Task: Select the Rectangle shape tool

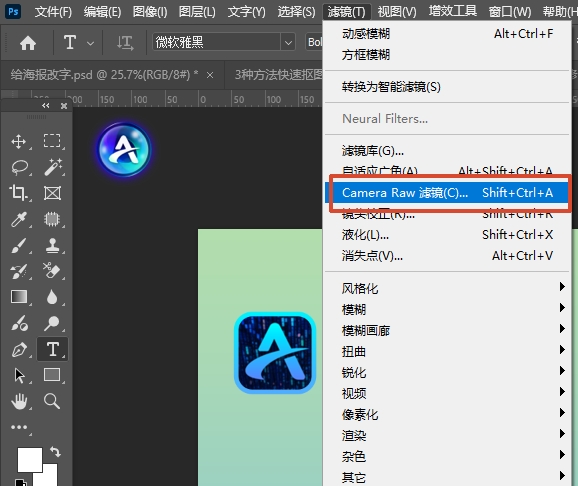Action: click(52, 375)
